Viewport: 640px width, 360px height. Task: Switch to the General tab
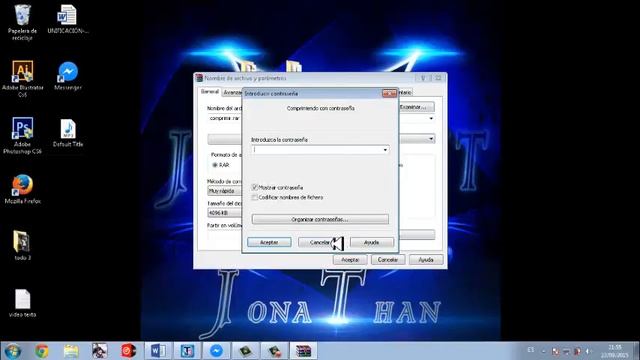[210, 92]
